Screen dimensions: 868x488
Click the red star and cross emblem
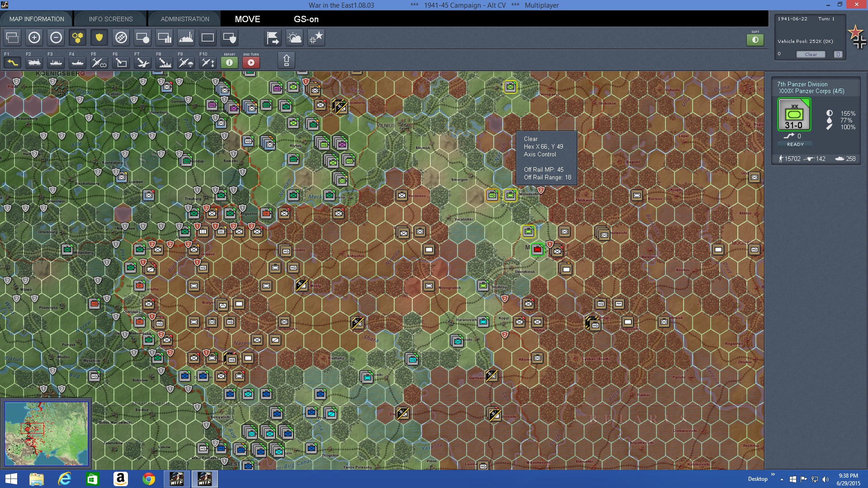(x=857, y=37)
